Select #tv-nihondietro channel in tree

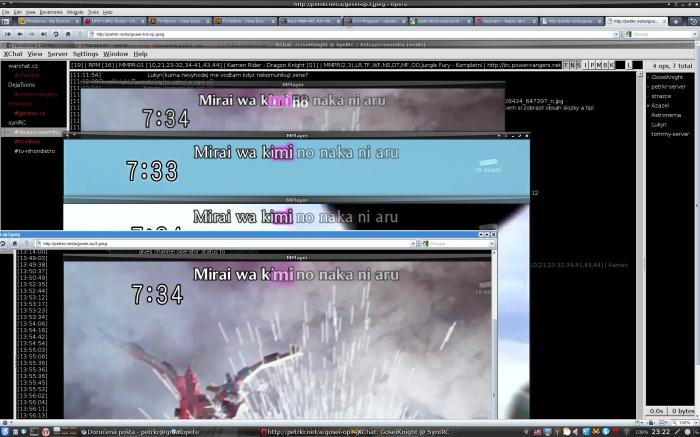click(34, 151)
